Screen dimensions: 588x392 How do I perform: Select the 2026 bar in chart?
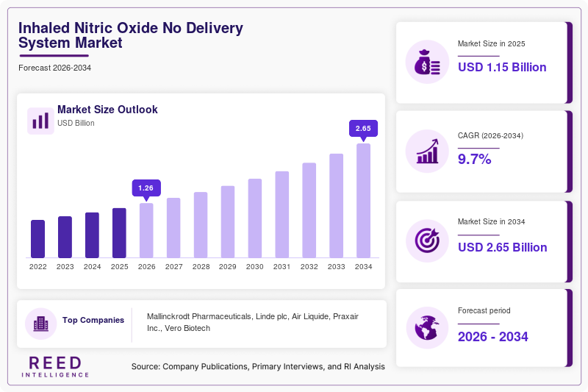coord(146,231)
